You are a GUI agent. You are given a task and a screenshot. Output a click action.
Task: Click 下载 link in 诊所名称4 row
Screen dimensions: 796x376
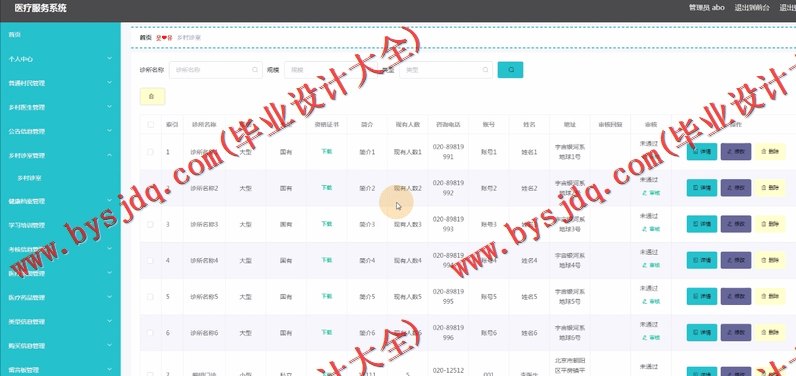(x=326, y=260)
